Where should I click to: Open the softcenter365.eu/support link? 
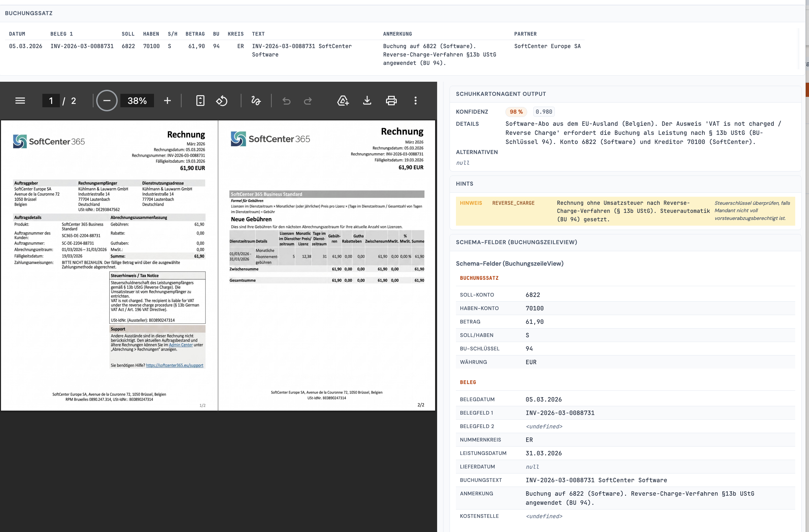pos(175,366)
